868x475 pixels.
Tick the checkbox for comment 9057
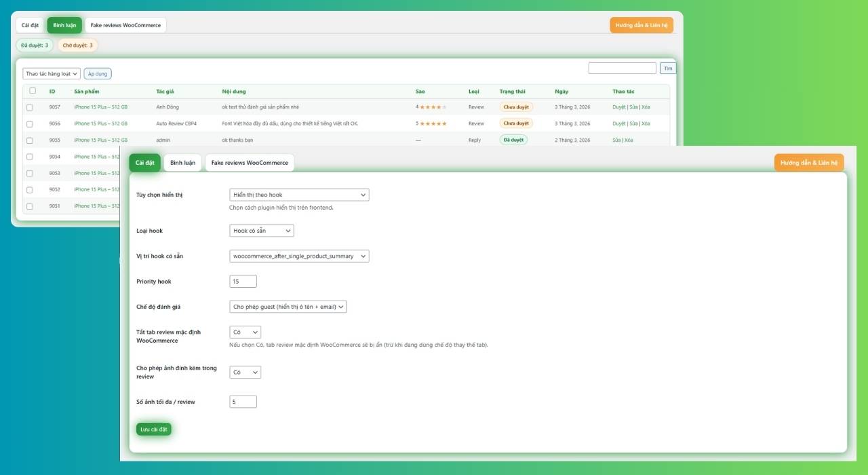click(x=30, y=107)
